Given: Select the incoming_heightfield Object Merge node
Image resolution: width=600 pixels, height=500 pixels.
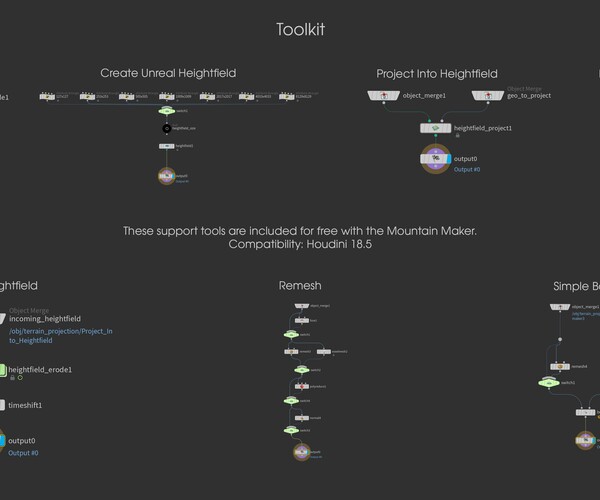Looking at the screenshot, I should click(3, 318).
